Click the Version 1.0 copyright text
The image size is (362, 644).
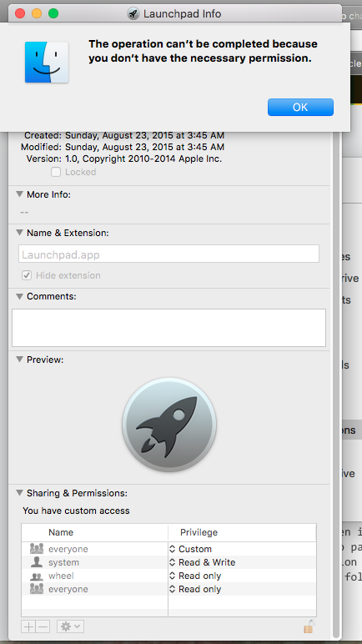(x=143, y=158)
